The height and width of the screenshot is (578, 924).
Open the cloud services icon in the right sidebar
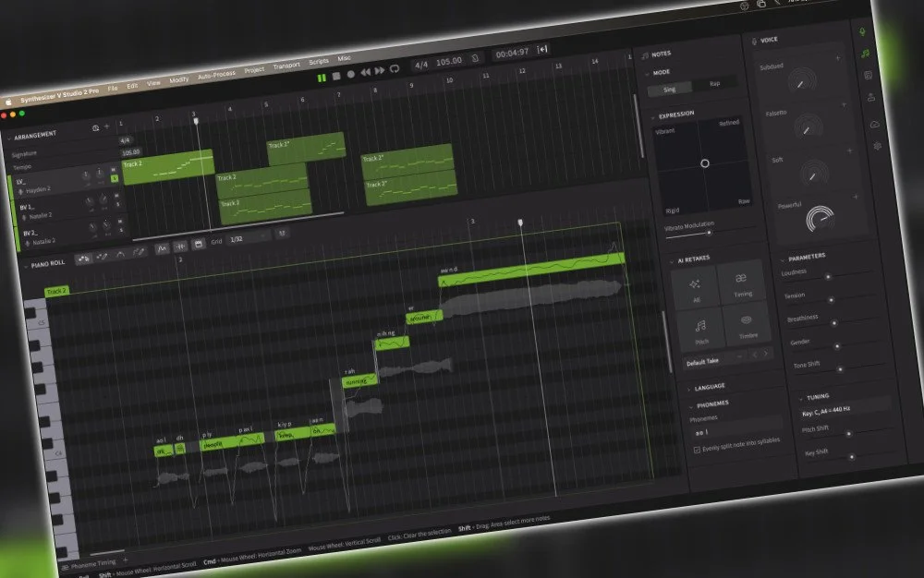[x=874, y=123]
